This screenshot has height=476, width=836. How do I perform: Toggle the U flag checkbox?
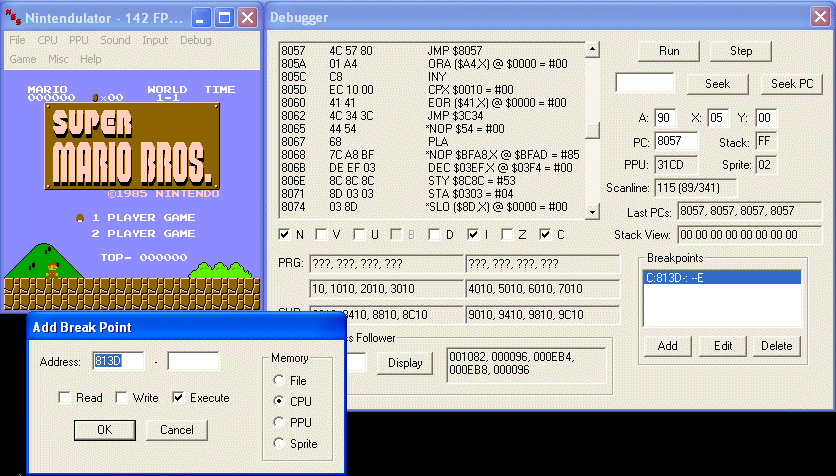(x=359, y=235)
